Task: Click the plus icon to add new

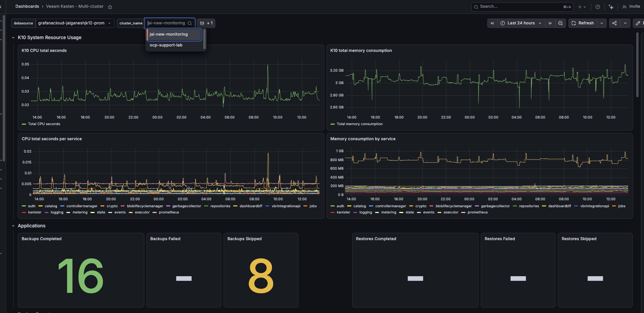Action: pyautogui.click(x=580, y=7)
